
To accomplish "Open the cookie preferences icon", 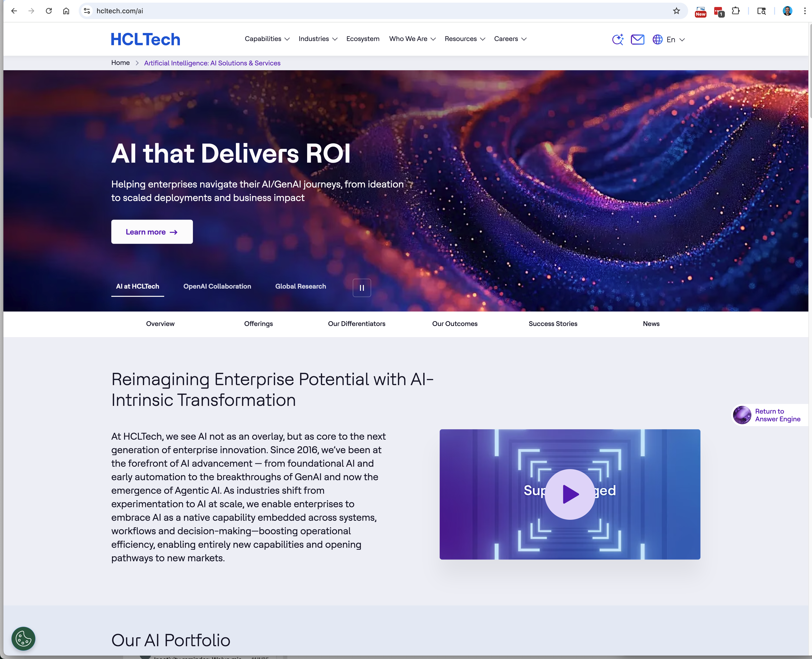I will 23,638.
